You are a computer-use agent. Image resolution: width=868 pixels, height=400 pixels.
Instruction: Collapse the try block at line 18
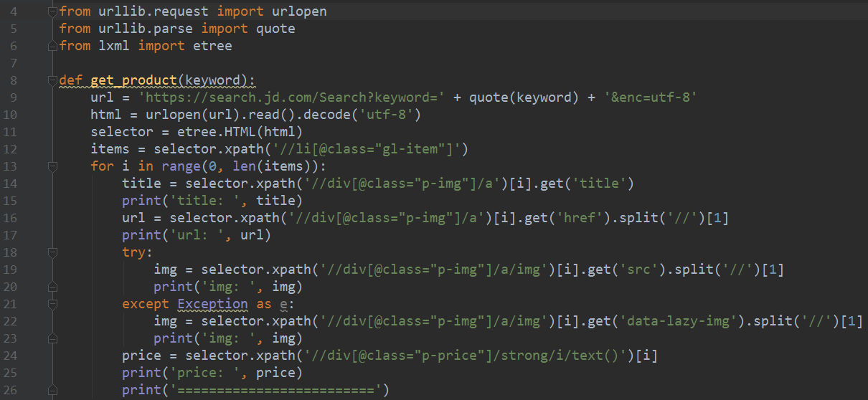[x=52, y=252]
